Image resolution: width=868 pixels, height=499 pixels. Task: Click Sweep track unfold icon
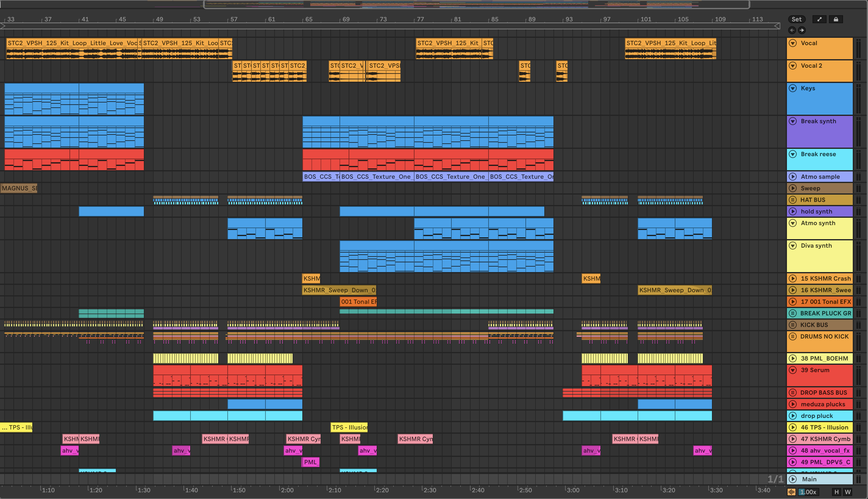pyautogui.click(x=793, y=188)
